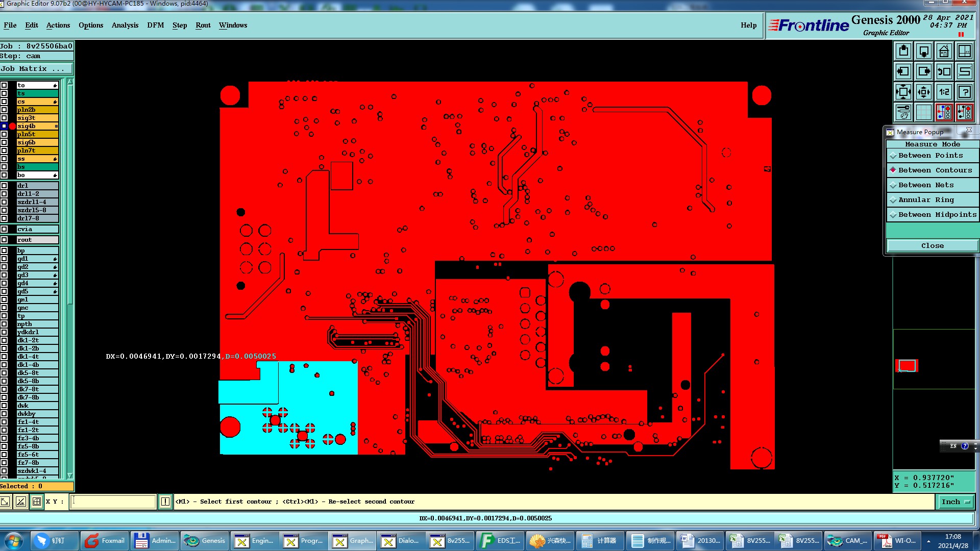Click Close in the Measure Popup
980x551 pixels.
click(x=932, y=246)
